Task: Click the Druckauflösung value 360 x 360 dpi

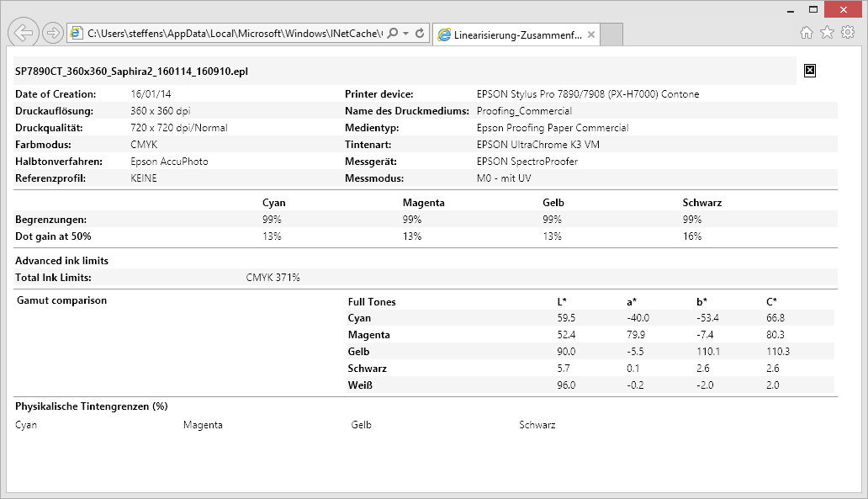Action: [161, 111]
